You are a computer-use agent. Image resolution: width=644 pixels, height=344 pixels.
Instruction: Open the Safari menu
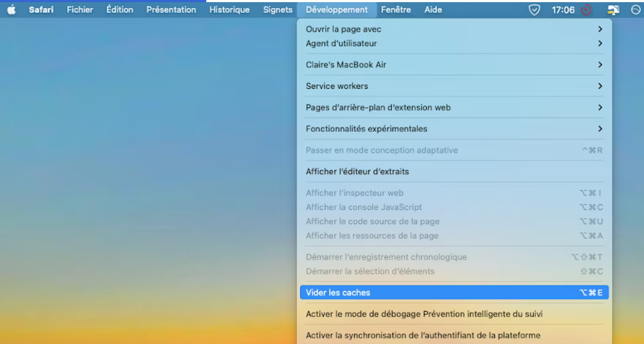click(x=41, y=10)
